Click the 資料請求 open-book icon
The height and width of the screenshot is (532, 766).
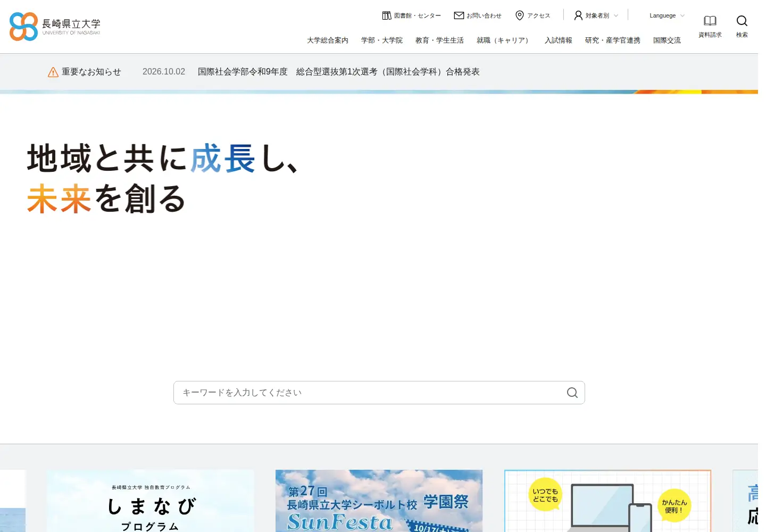710,21
